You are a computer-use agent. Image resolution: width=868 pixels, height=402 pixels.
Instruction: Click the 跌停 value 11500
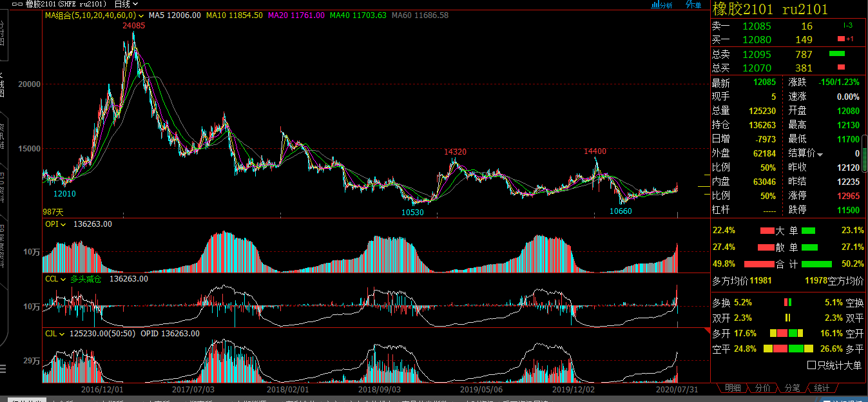click(849, 210)
